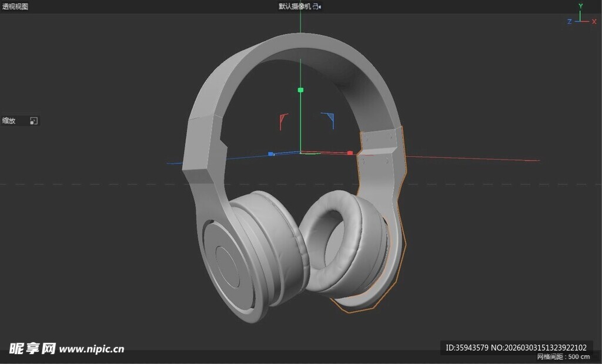Click the red corner plane handle

[x=283, y=120]
